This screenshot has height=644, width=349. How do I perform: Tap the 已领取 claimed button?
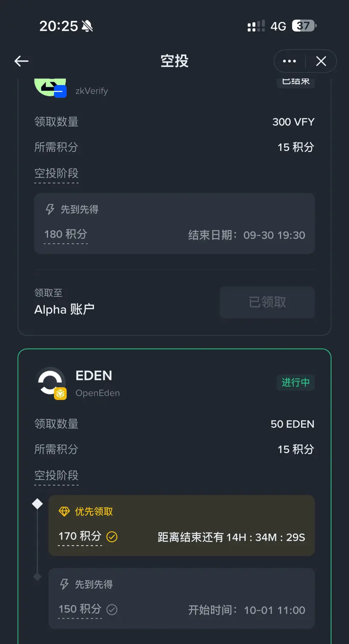pyautogui.click(x=267, y=302)
